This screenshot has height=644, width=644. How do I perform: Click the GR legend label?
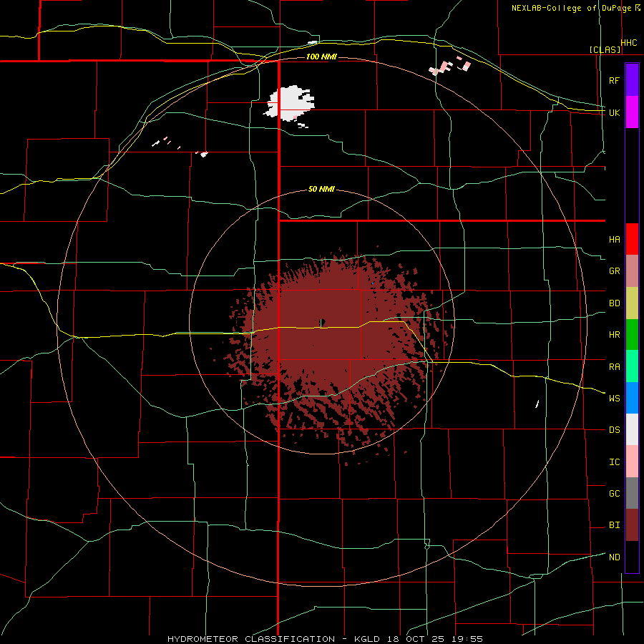614,271
